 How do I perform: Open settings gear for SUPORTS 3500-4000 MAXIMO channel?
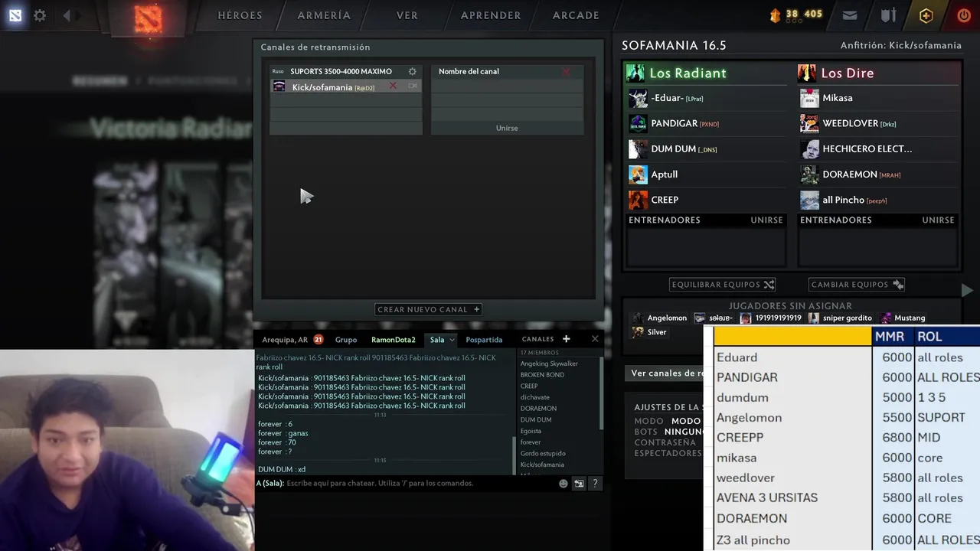point(412,71)
